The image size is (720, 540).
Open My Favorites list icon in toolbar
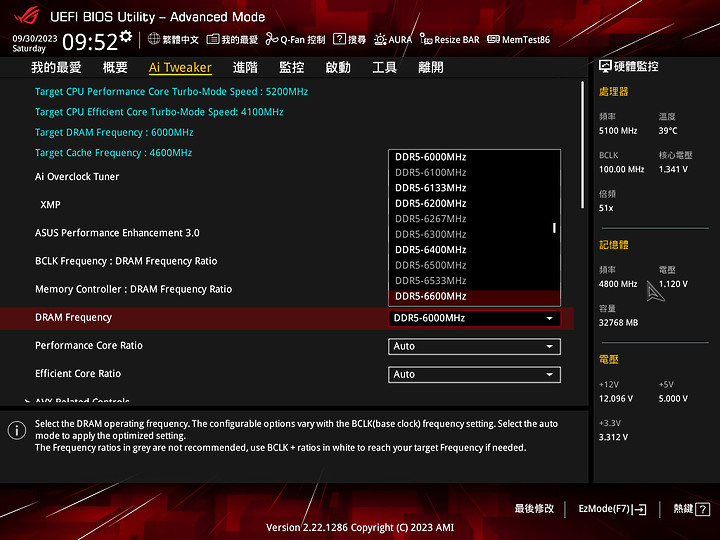click(213, 39)
